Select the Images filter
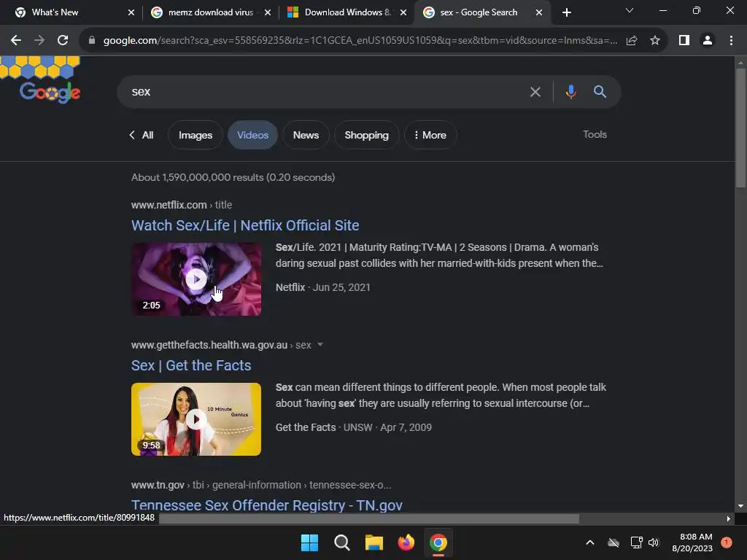The height and width of the screenshot is (560, 747). click(x=196, y=135)
